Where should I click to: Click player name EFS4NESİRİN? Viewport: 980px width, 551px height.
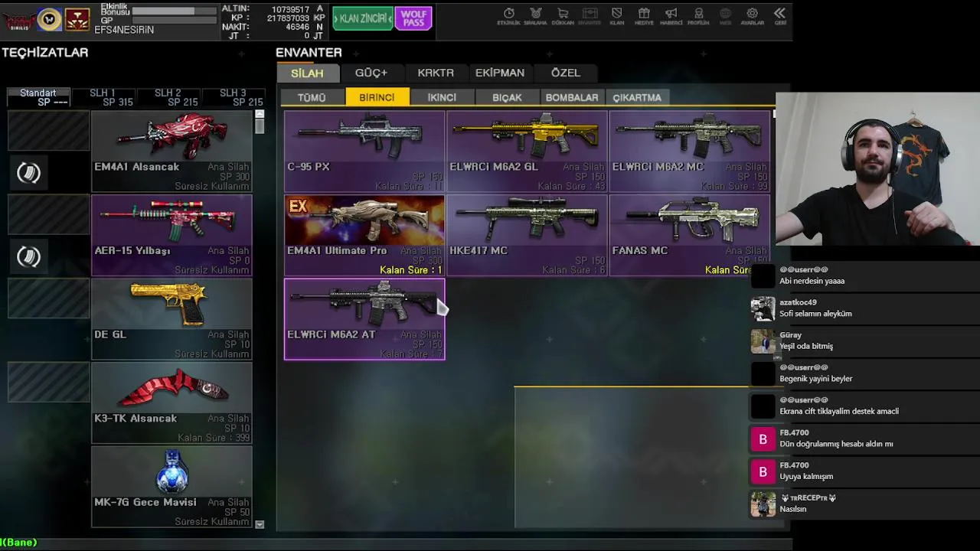point(124,30)
